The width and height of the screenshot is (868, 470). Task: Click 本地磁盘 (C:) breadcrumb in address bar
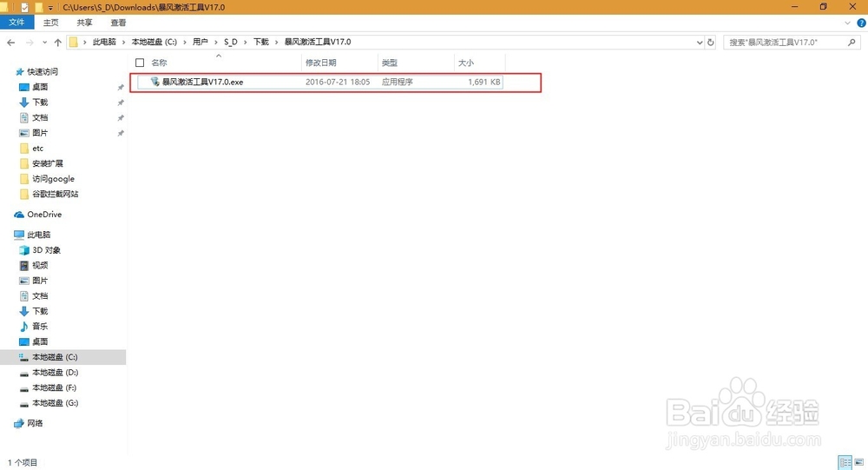154,42
